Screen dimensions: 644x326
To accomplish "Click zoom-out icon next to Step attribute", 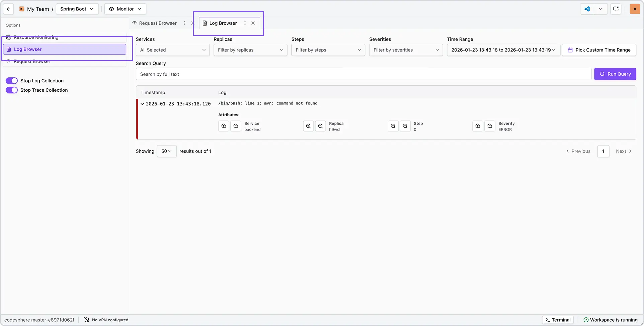I will pos(405,126).
